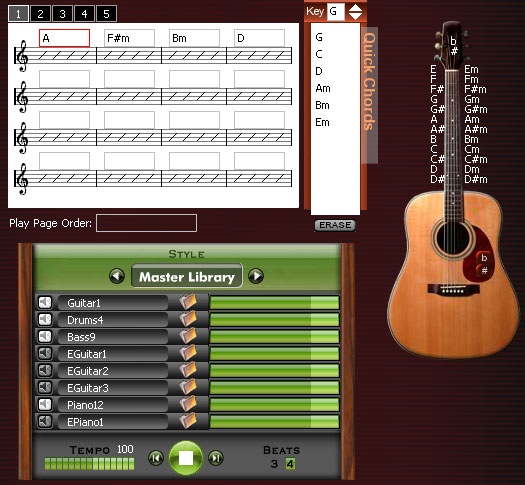This screenshot has width=525, height=485.
Task: Click the sharp (#) symbol on guitar headstock
Action: tap(454, 51)
